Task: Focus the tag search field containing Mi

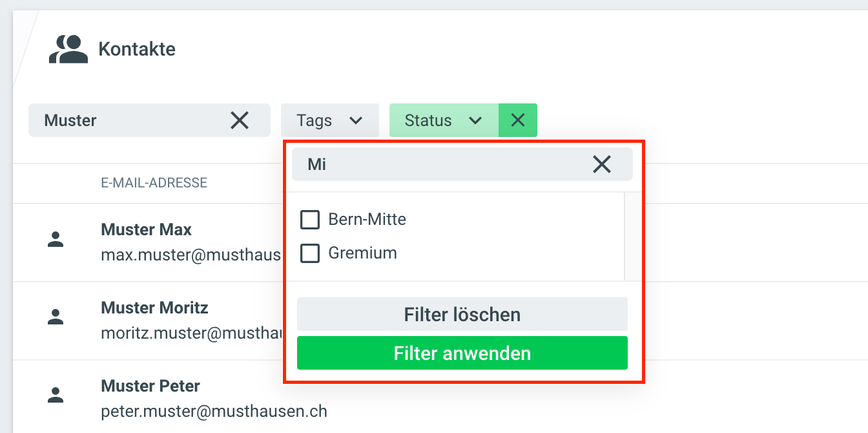Action: [439, 165]
